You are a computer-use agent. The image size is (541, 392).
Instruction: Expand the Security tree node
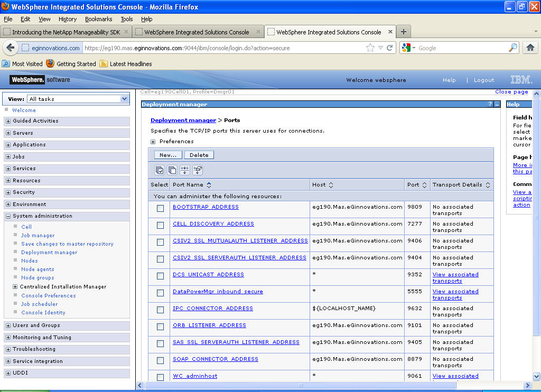(8, 192)
